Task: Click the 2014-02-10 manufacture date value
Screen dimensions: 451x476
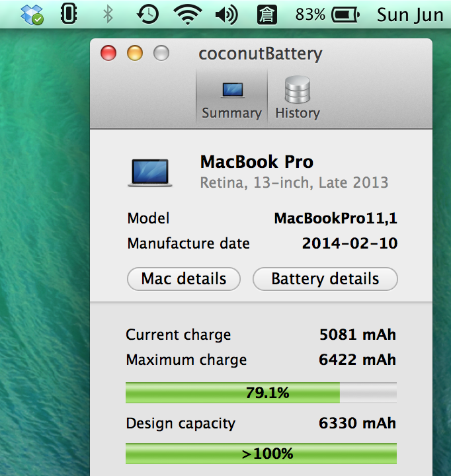Action: coord(350,243)
